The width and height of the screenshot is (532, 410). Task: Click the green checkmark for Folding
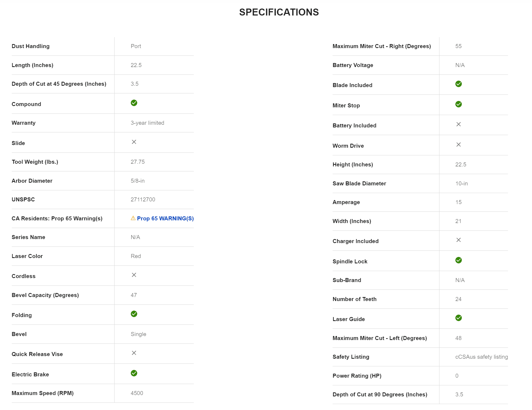(x=134, y=314)
